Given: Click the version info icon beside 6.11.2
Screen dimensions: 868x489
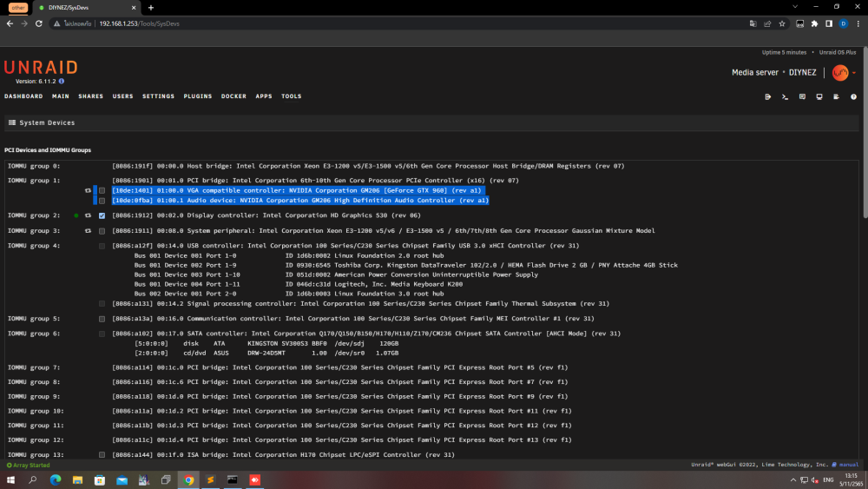Looking at the screenshot, I should [x=62, y=81].
